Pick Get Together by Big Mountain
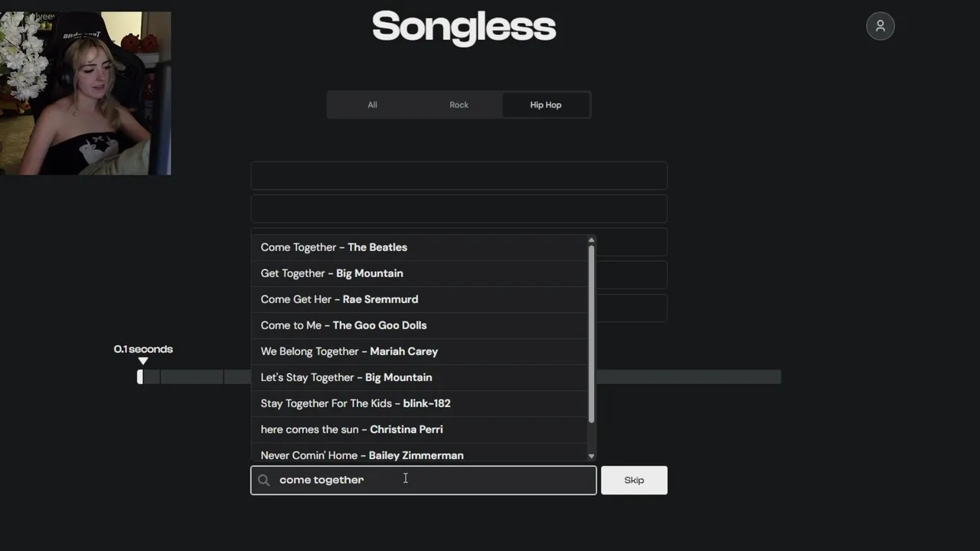Screen dimensions: 980x551 click(332, 273)
